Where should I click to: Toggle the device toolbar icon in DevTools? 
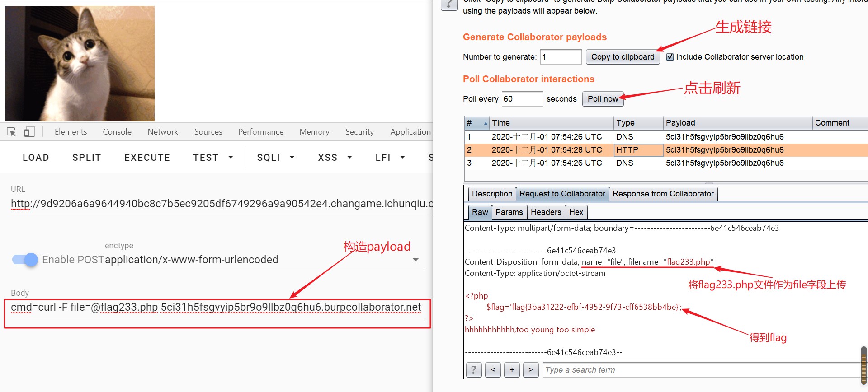point(29,131)
